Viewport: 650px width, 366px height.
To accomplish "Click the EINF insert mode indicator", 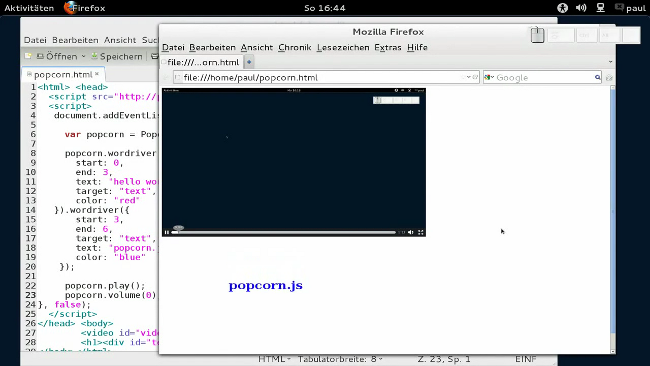I will pos(526,359).
